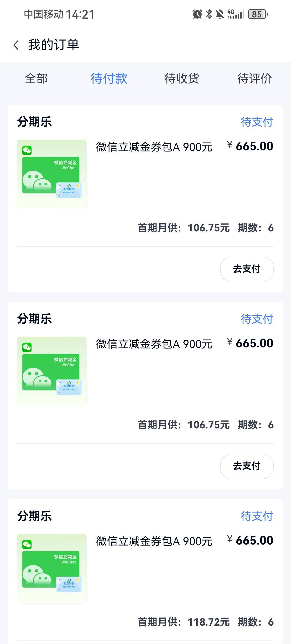Open the 待收货 tab

click(182, 78)
